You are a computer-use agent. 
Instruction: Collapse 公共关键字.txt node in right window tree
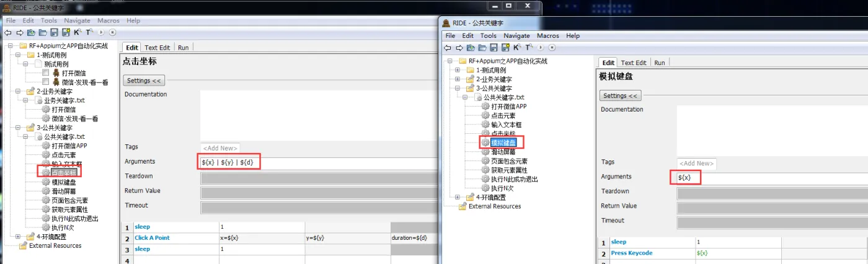click(466, 97)
